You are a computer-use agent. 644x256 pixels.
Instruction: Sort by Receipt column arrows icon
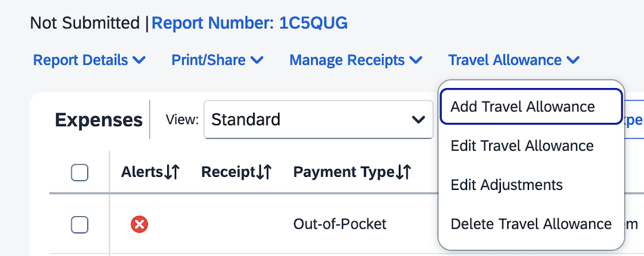pos(264,173)
